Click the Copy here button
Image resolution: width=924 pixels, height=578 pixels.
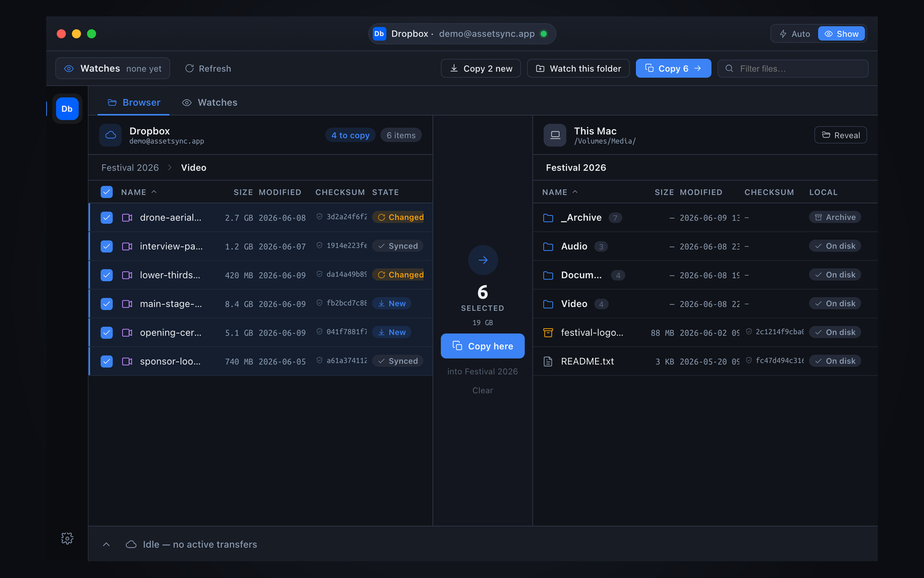[x=483, y=346]
